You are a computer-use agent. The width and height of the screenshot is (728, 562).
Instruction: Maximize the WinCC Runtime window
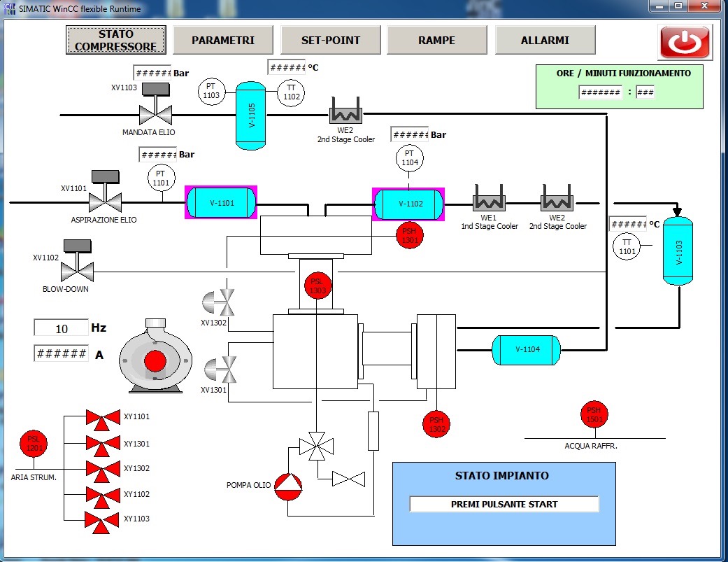678,6
